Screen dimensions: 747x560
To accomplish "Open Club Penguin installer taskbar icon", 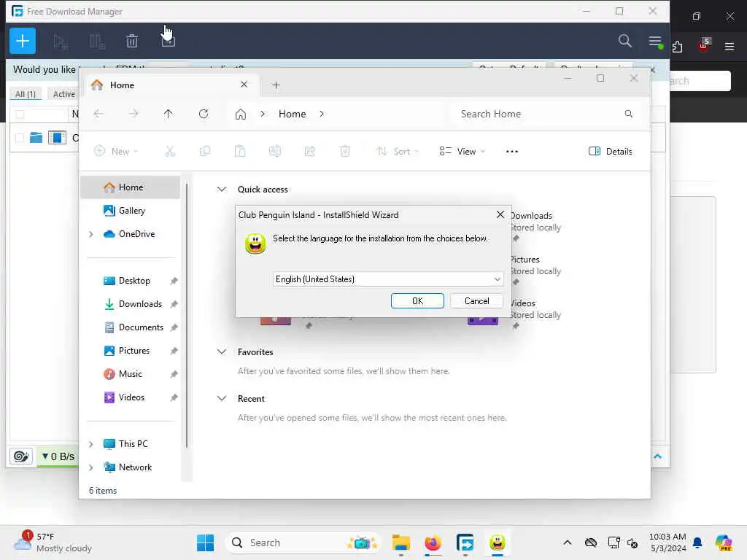I will tap(498, 542).
